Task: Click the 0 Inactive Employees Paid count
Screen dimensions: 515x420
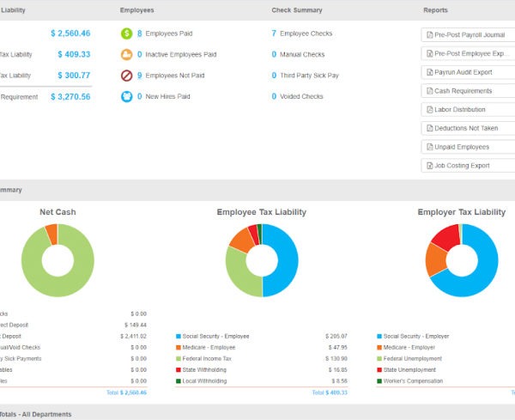Action: pyautogui.click(x=140, y=55)
